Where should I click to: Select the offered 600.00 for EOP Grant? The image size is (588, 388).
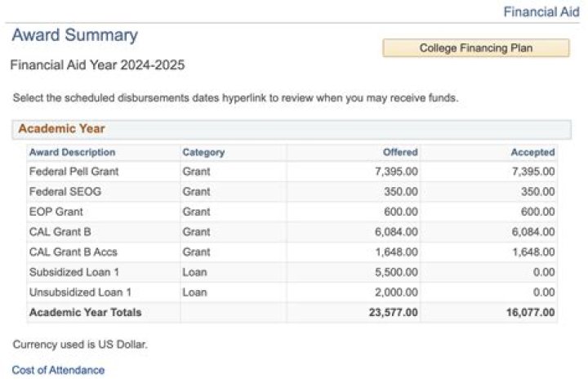point(401,212)
